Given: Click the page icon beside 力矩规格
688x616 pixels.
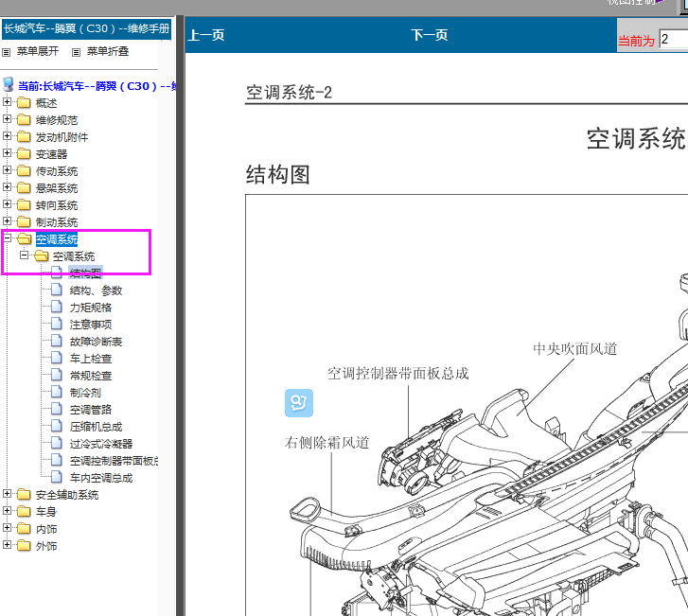Looking at the screenshot, I should click(57, 307).
